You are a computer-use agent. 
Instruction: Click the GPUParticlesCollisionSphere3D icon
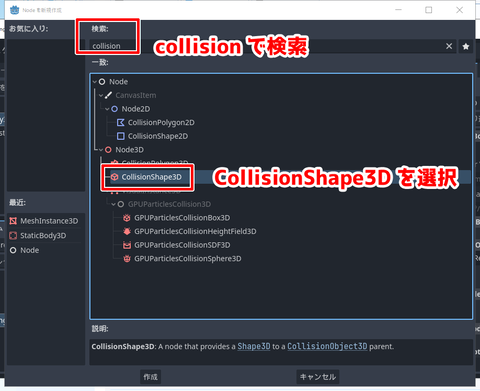tap(127, 259)
